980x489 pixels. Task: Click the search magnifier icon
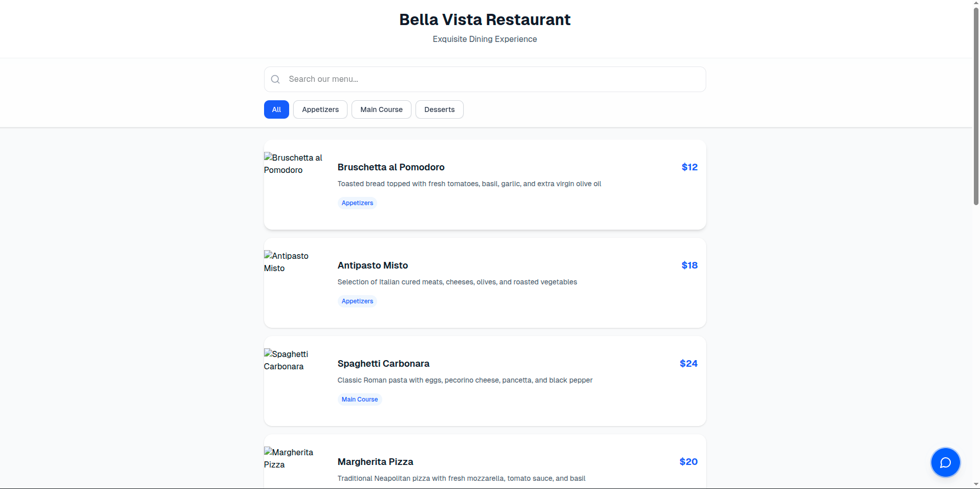(275, 79)
